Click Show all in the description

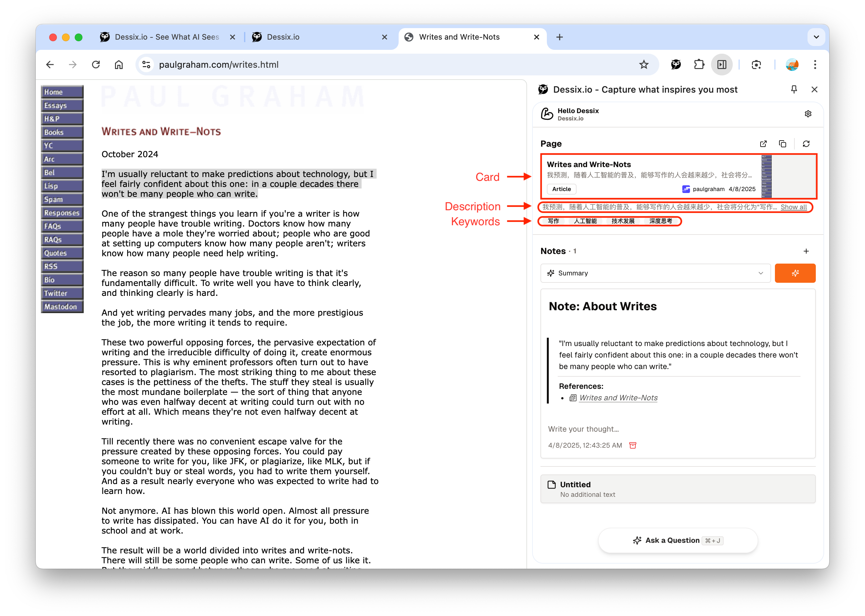pyautogui.click(x=793, y=207)
